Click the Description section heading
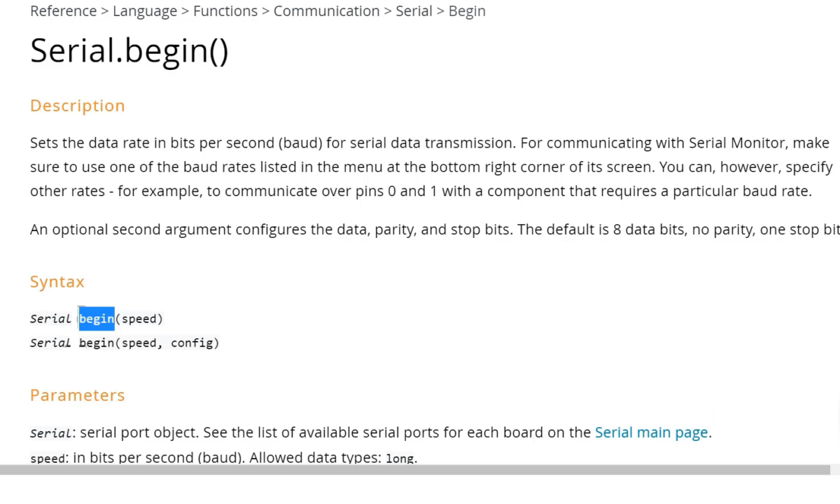 point(77,106)
